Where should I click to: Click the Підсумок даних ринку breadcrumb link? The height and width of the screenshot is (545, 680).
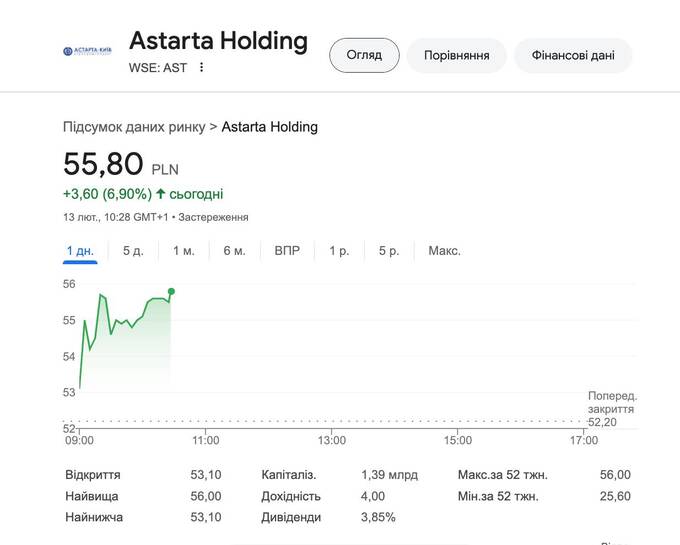coord(134,127)
